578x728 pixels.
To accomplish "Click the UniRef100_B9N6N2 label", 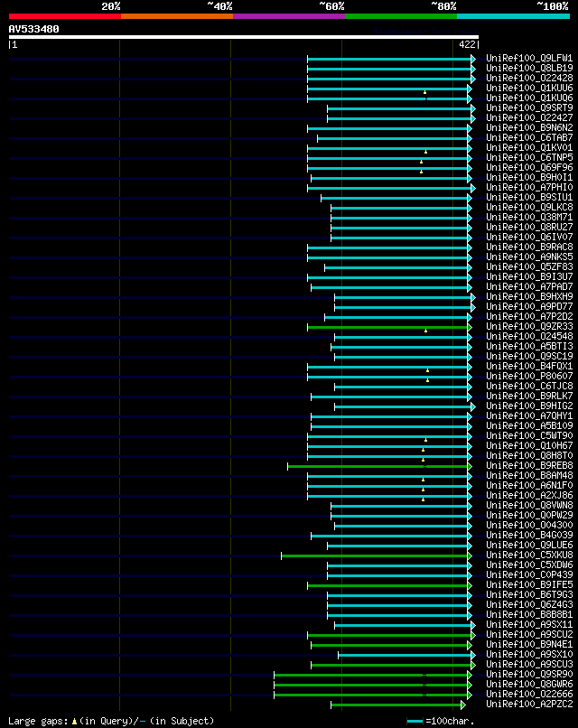I will pyautogui.click(x=529, y=127).
